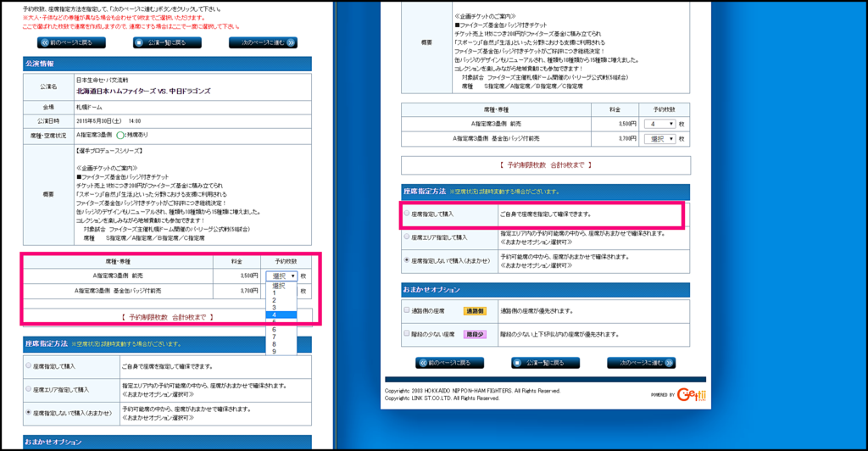Screen dimensions: 868x451
Task: Pick quantity 9 in the open dropdown list
Action: pos(281,352)
